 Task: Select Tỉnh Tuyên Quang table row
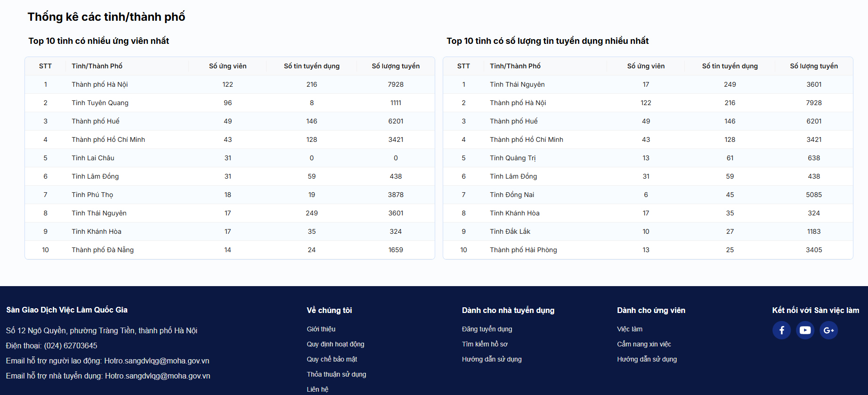(100, 103)
